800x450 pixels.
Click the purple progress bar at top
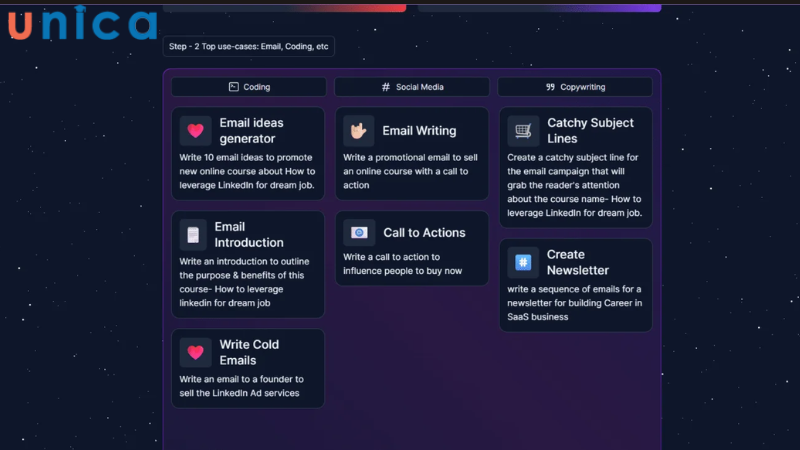click(x=539, y=8)
